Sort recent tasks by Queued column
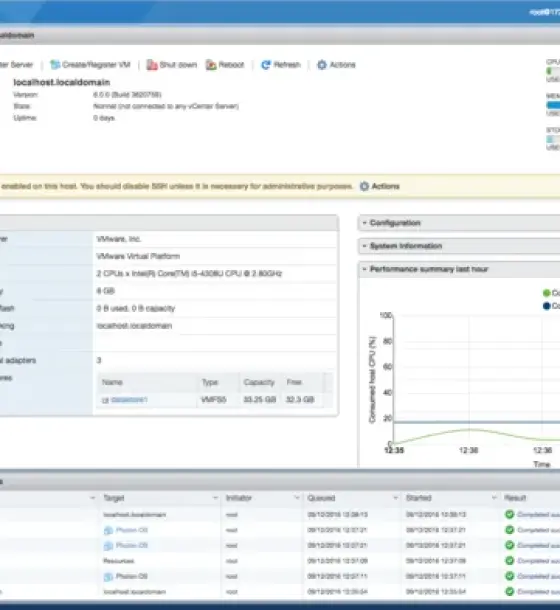Screen dimensions: 560x610 tap(321, 498)
